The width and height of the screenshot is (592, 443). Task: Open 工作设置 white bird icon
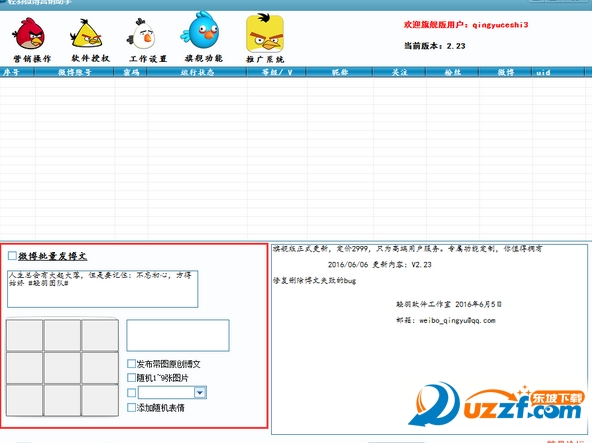[x=142, y=34]
